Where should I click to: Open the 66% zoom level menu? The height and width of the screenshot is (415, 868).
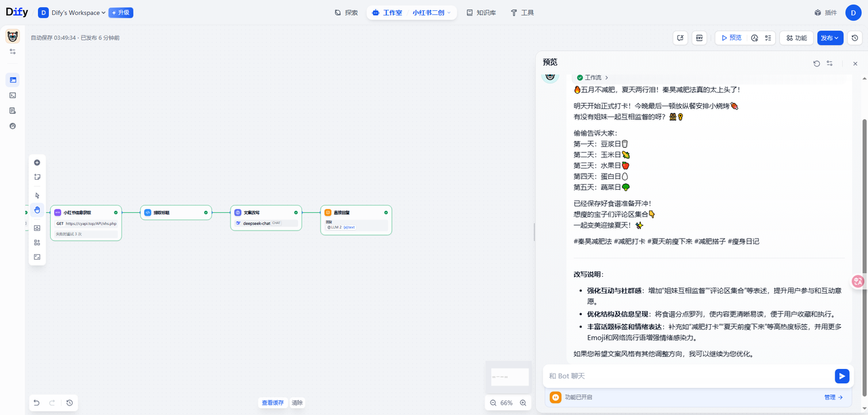tap(507, 403)
